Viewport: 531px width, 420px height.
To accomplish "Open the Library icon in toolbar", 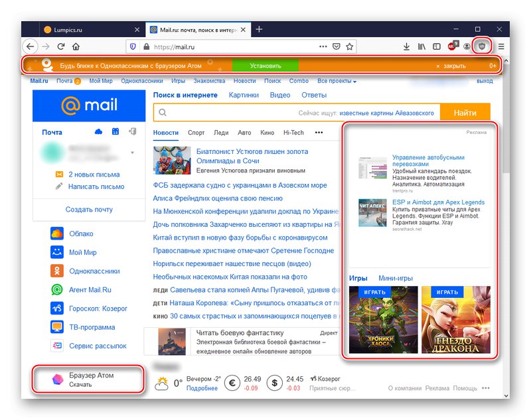I will [421, 46].
